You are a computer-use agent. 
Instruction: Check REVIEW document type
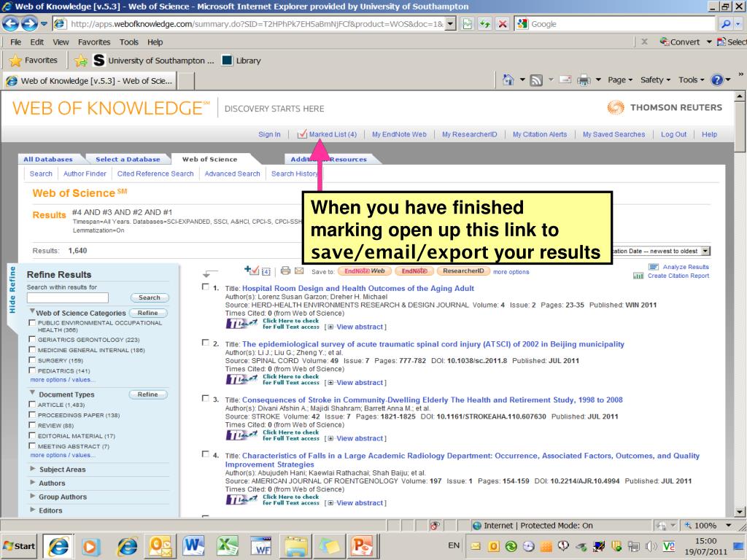coord(32,425)
